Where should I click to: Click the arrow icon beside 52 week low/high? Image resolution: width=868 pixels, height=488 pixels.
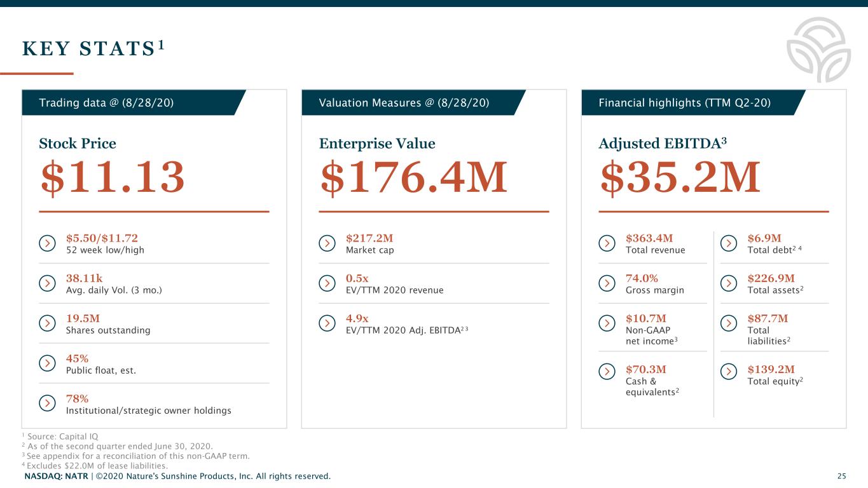click(x=47, y=243)
